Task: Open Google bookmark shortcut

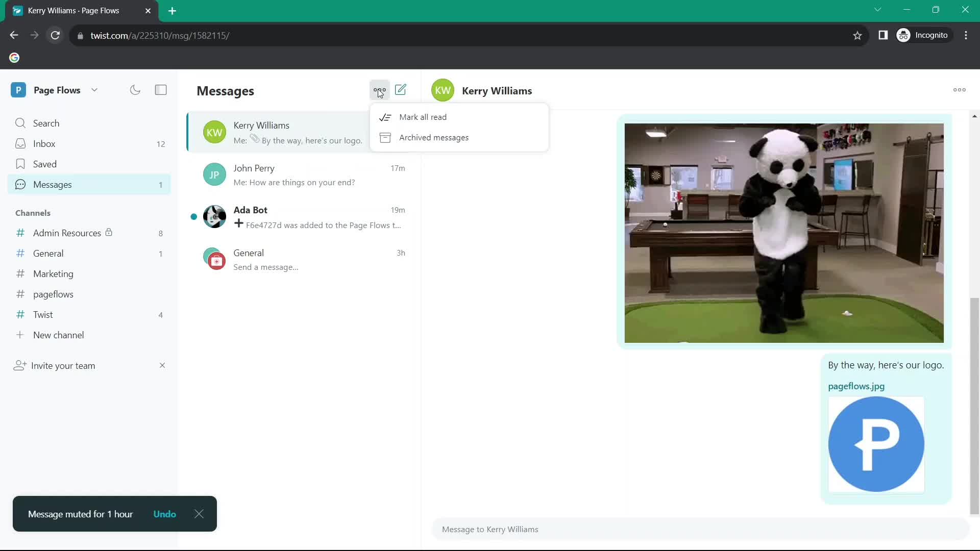Action: [14, 58]
